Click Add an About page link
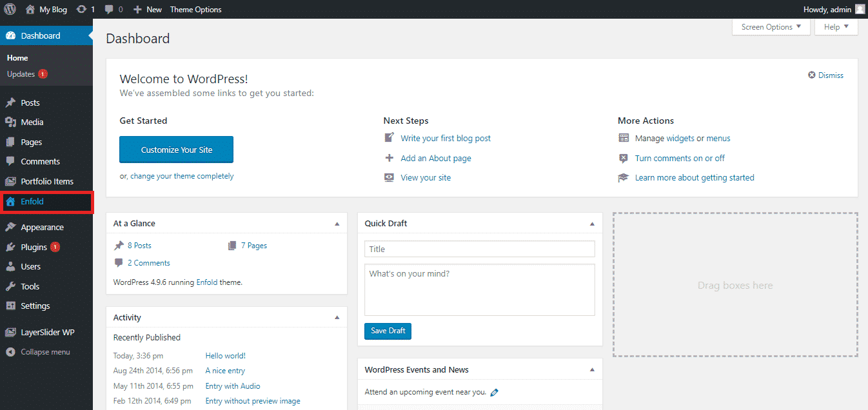The width and height of the screenshot is (868, 410). point(436,158)
